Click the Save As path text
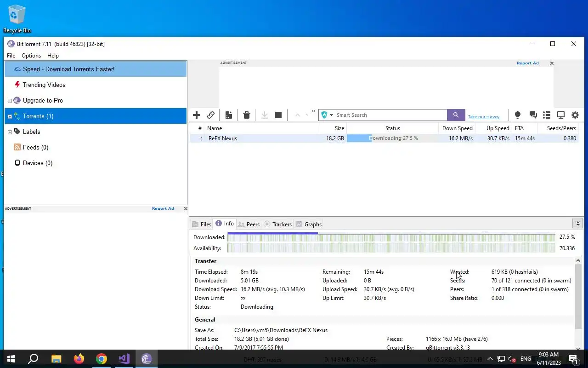Image resolution: width=588 pixels, height=368 pixels. pyautogui.click(x=281, y=330)
